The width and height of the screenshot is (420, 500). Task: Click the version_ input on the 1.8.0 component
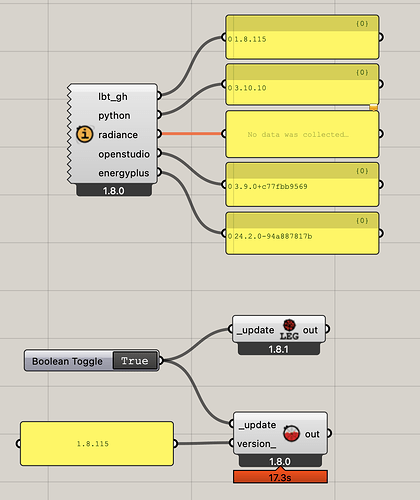pyautogui.click(x=256, y=444)
